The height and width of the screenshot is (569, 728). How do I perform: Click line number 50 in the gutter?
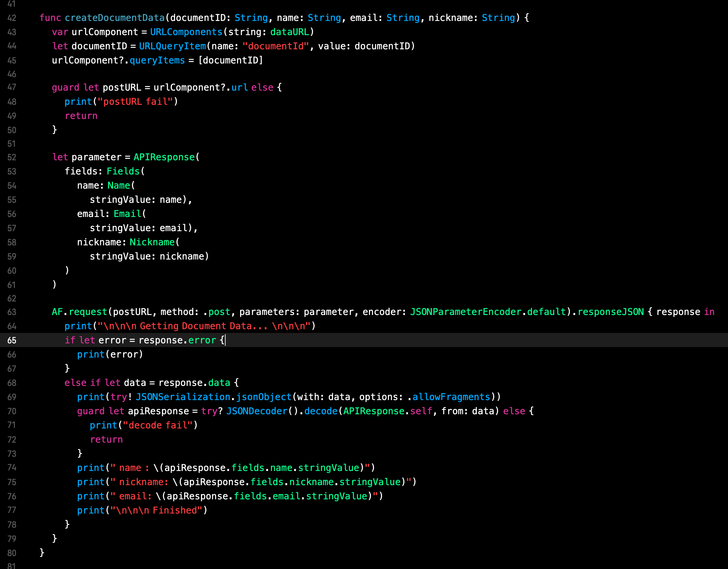[x=12, y=130]
